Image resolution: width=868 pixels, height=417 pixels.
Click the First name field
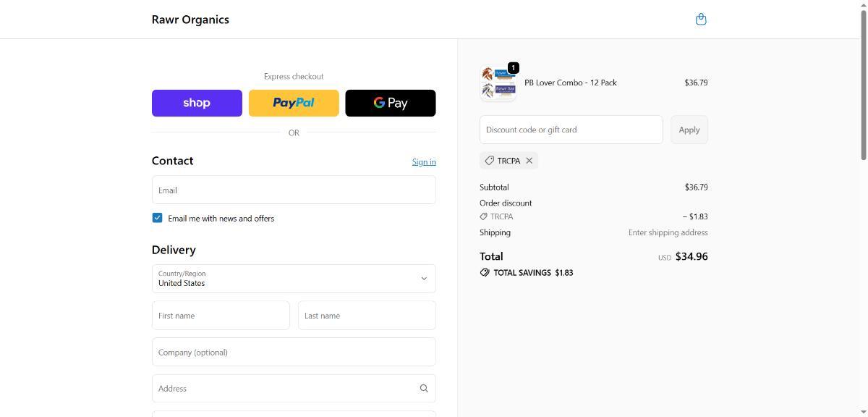point(221,316)
